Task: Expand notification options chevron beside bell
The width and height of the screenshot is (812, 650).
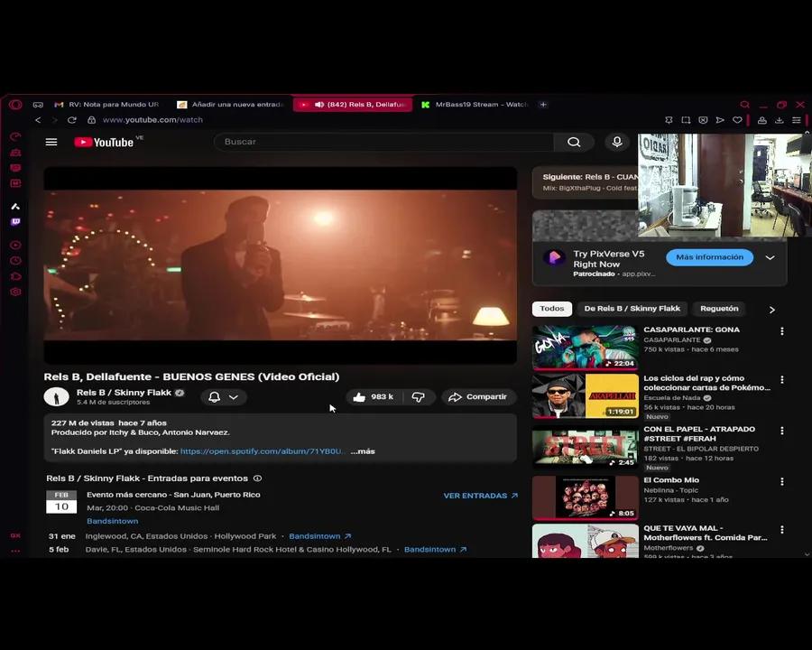Action: 234,397
